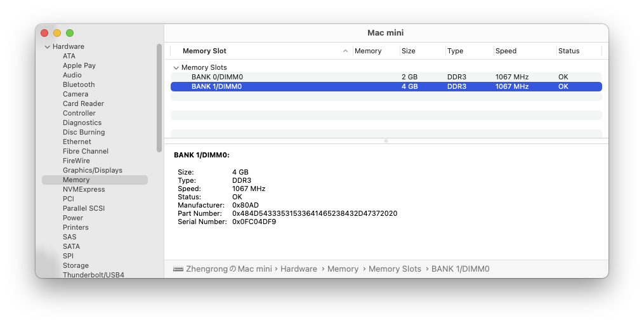Select SPI in the sidebar
This screenshot has width=644, height=325.
click(x=68, y=256)
